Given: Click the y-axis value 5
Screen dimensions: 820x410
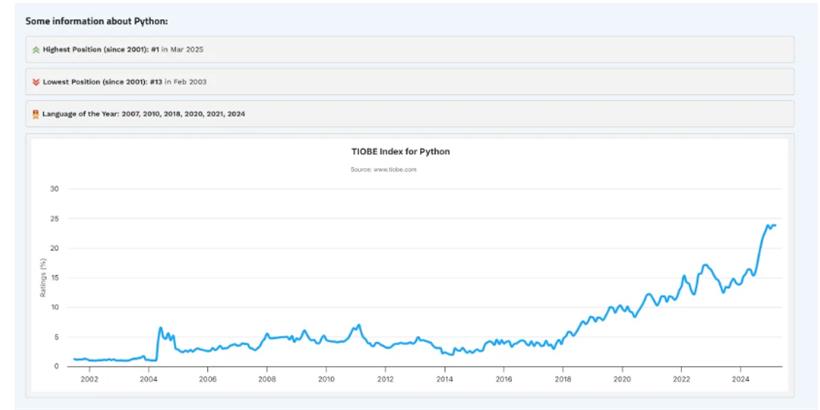Looking at the screenshot, I should click(x=56, y=337).
